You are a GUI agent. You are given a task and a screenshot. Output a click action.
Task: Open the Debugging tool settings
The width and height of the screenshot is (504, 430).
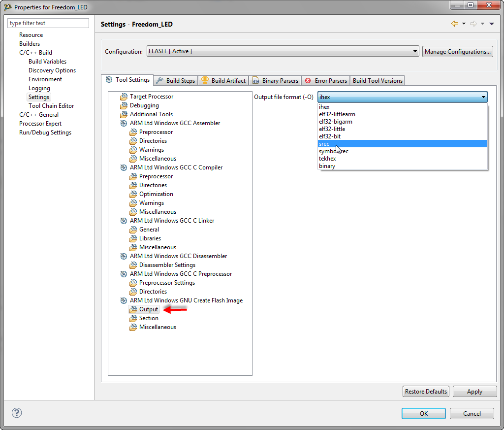[x=124, y=105]
